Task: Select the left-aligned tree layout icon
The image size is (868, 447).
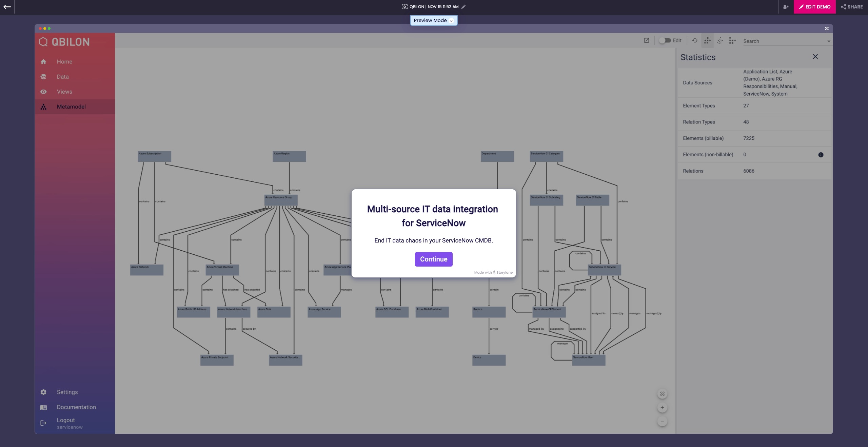Action: (x=732, y=41)
